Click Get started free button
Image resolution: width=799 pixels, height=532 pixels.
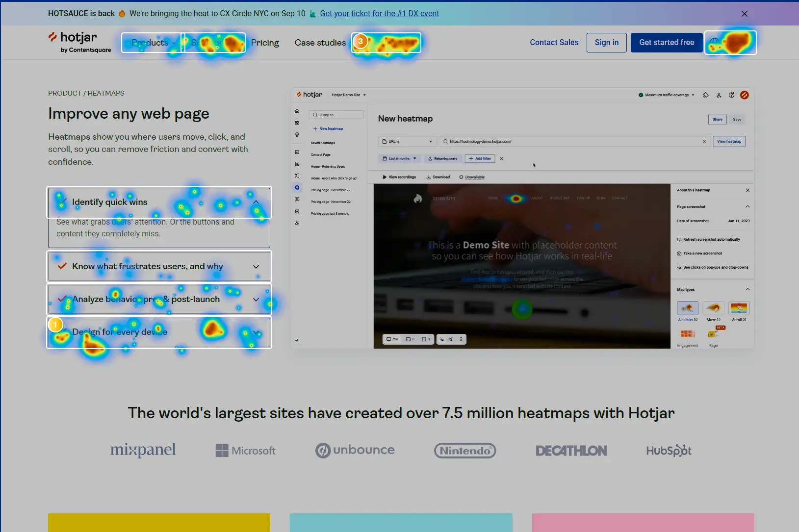click(667, 43)
